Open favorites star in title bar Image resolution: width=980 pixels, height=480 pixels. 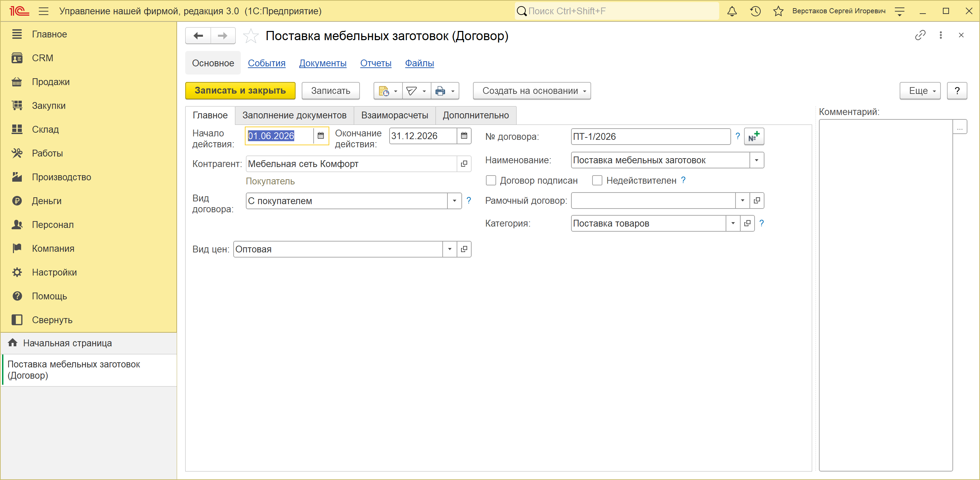pos(778,11)
